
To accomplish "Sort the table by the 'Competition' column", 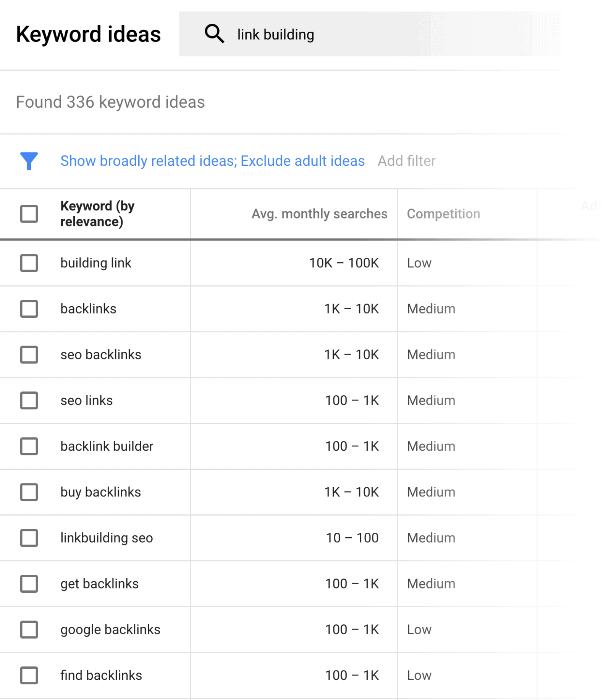I will click(x=444, y=214).
